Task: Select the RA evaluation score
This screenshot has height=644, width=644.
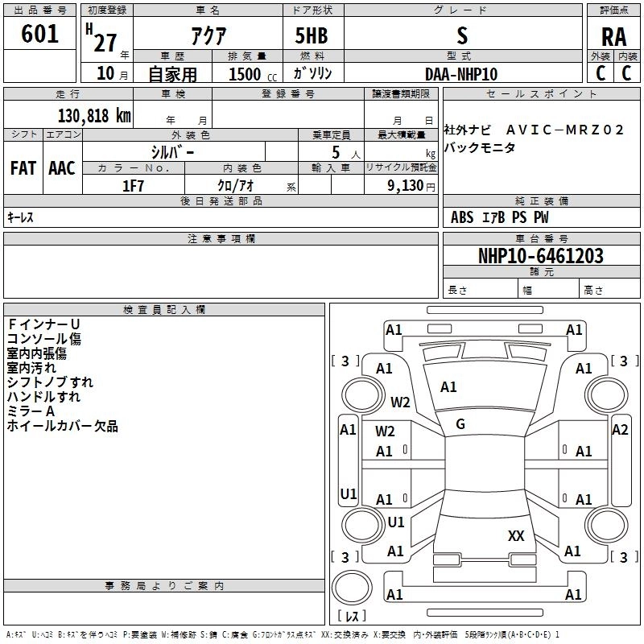Action: pos(613,37)
